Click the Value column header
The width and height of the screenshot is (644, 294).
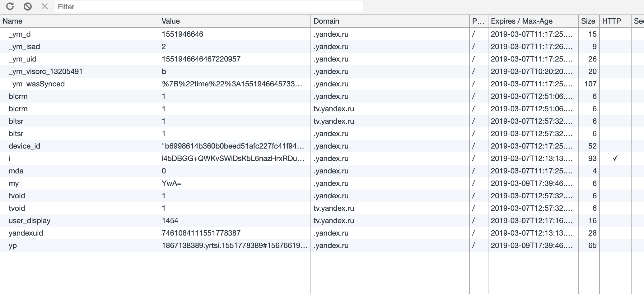point(170,21)
